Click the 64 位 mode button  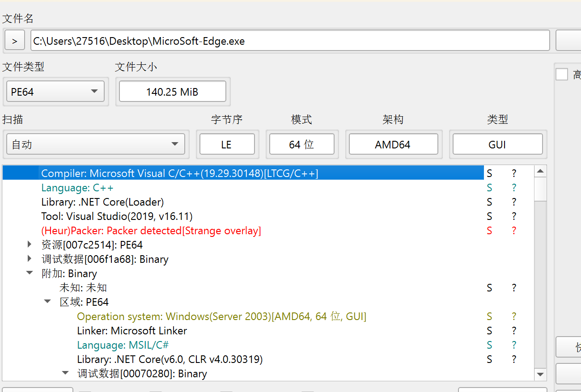point(302,144)
